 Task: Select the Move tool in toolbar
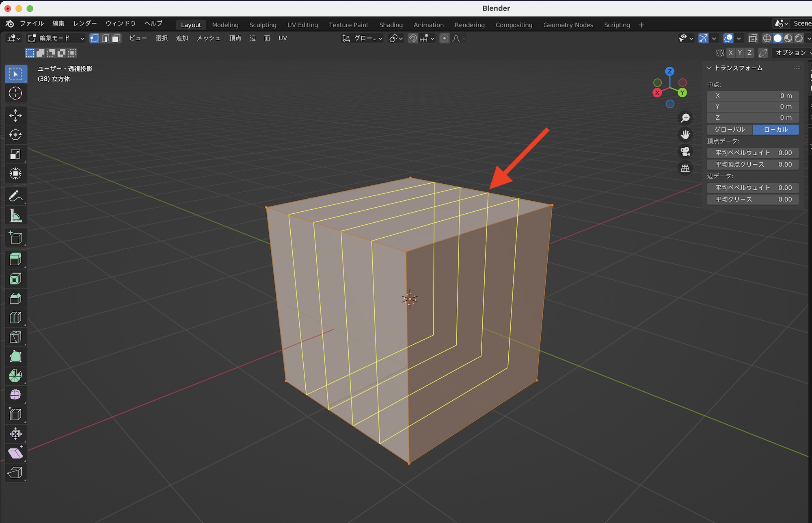15,115
